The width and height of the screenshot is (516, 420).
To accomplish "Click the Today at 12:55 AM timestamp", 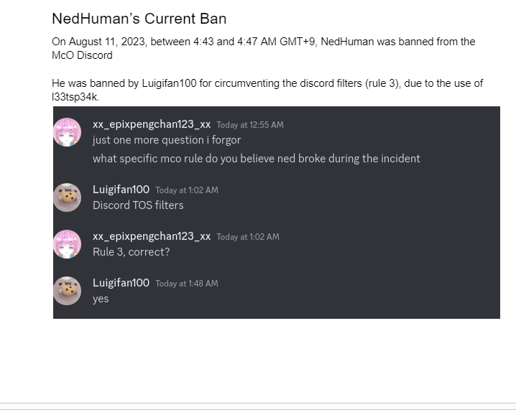I will pos(250,125).
